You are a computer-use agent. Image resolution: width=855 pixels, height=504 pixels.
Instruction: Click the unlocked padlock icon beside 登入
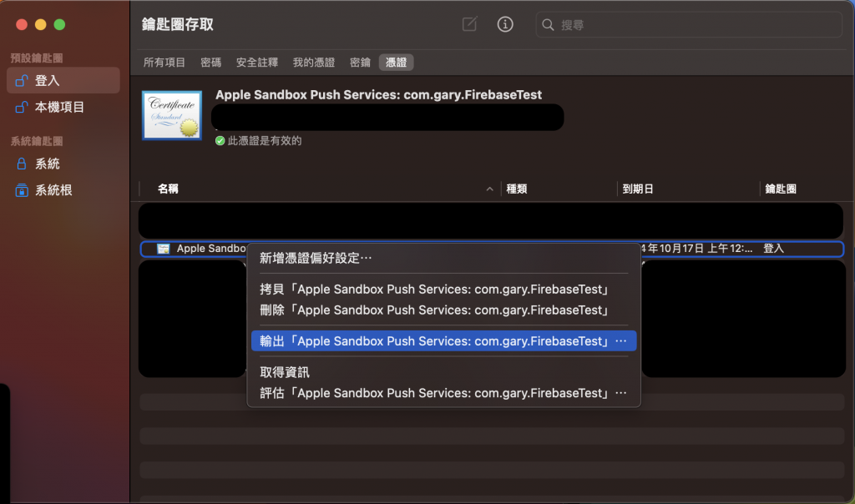[22, 81]
